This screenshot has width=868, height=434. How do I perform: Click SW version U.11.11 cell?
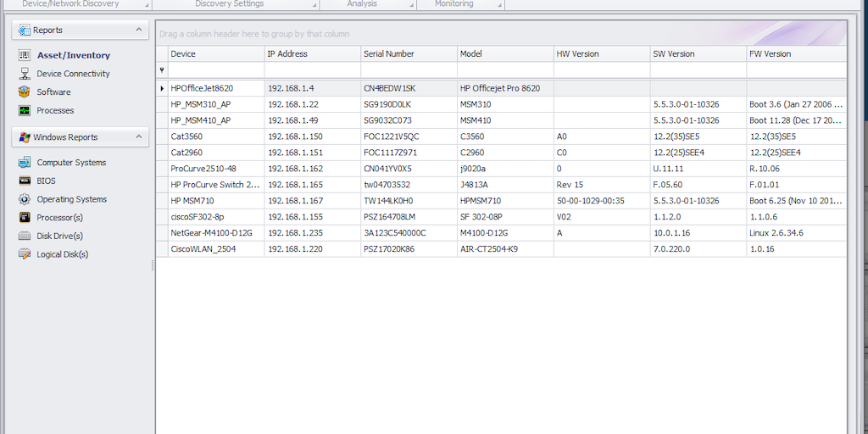698,169
